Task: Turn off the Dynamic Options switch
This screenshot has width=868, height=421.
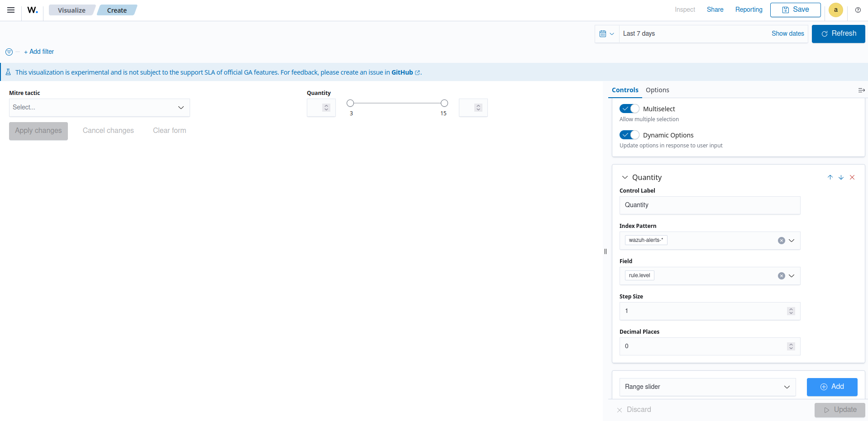Action: pyautogui.click(x=629, y=135)
